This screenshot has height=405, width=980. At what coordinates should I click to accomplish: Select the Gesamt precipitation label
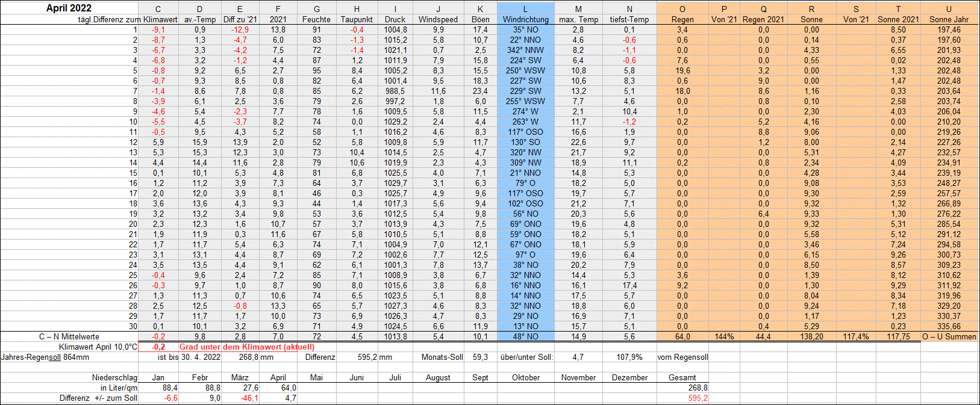click(682, 377)
